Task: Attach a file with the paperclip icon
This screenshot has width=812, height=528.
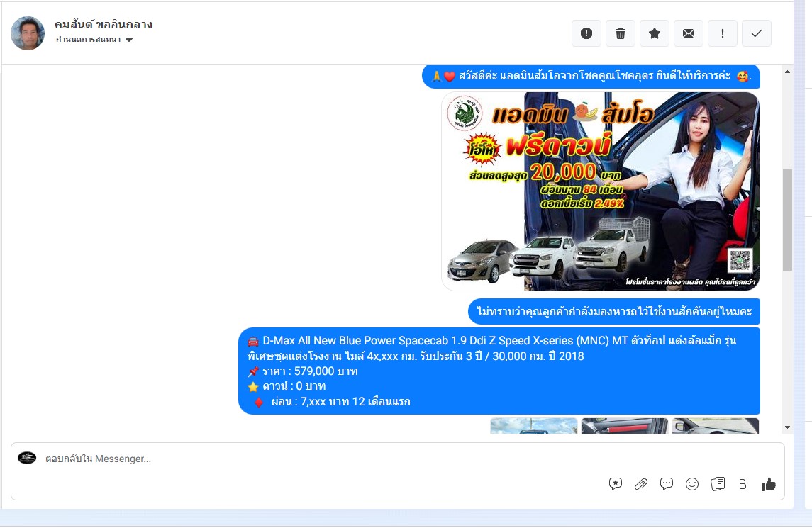Action: (641, 484)
